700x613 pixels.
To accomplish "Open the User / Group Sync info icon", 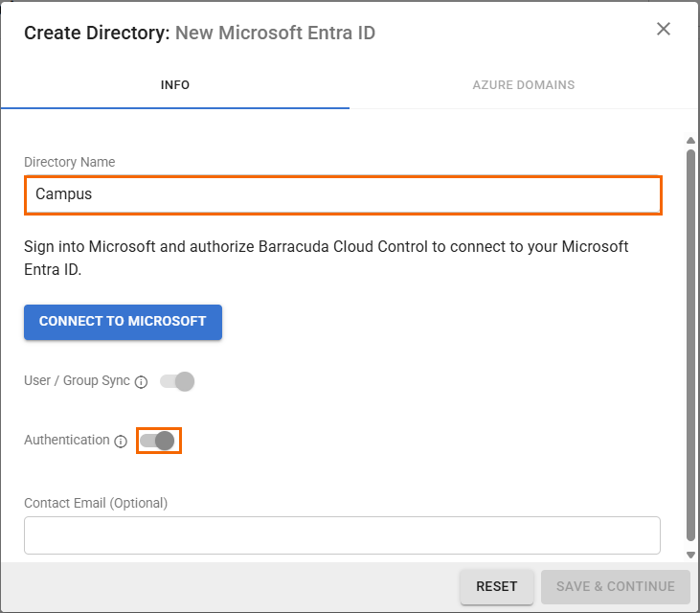I will point(141,382).
